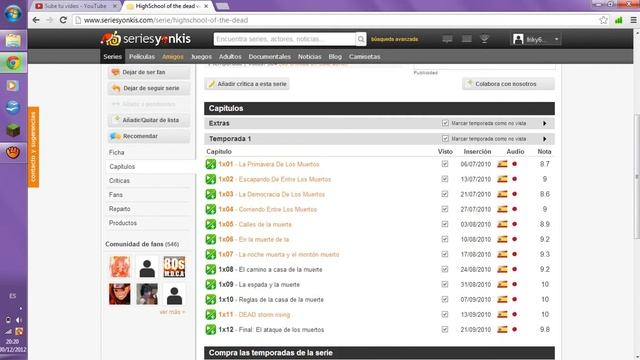Click the green play icon for 1x03
This screenshot has width=640, height=360.
[x=211, y=194]
